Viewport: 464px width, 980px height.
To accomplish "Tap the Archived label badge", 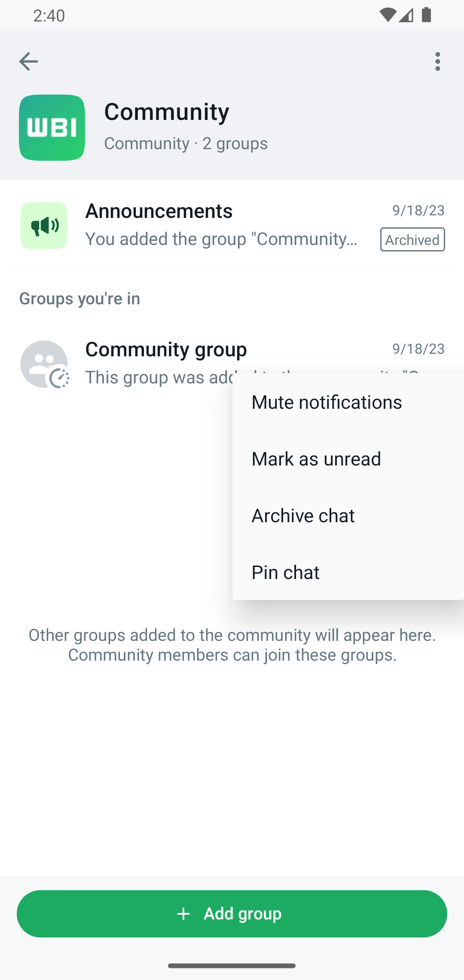I will pyautogui.click(x=412, y=239).
